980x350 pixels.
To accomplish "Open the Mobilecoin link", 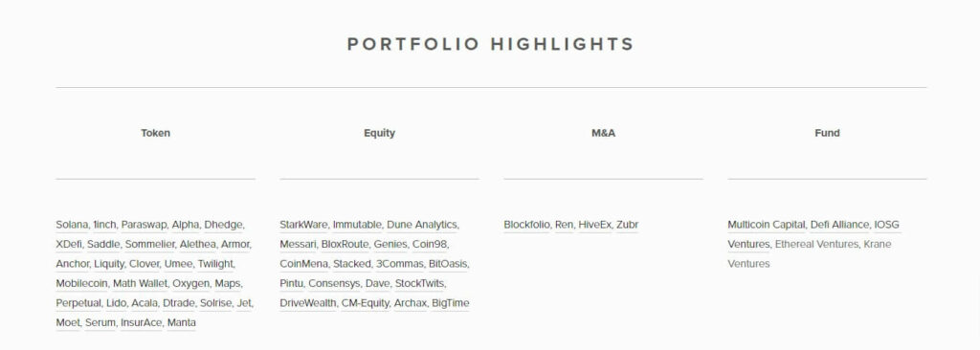I will pyautogui.click(x=82, y=283).
